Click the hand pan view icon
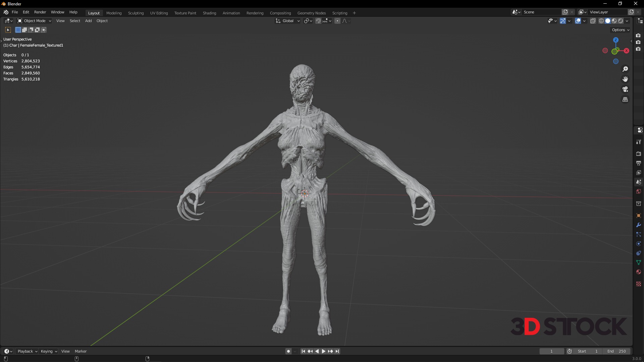 coord(625,79)
